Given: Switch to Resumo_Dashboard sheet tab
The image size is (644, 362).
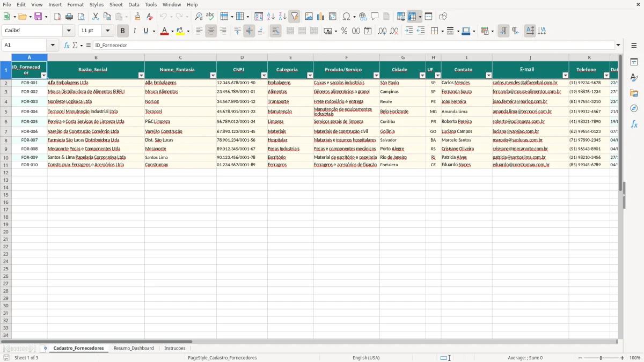Looking at the screenshot, I should [134, 348].
